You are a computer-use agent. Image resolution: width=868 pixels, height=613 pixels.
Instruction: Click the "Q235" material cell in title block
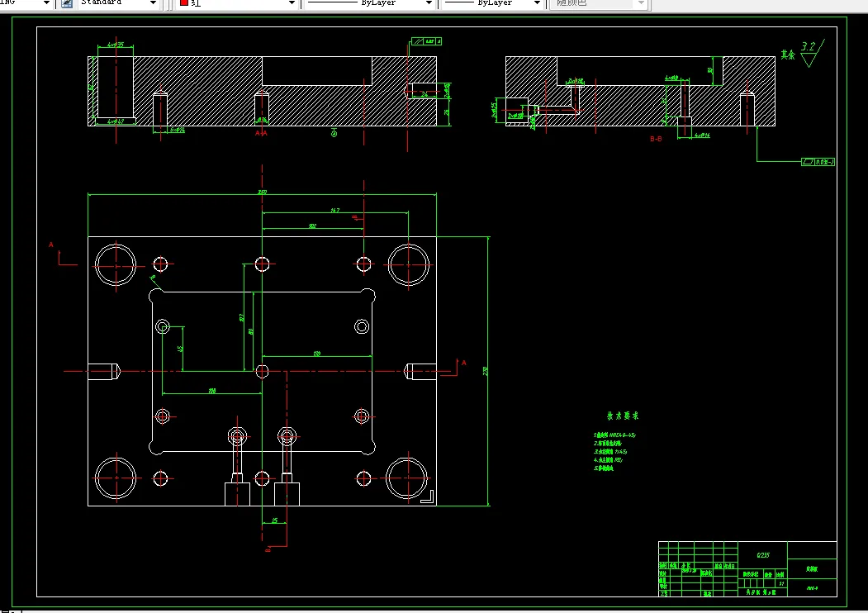[x=763, y=555]
